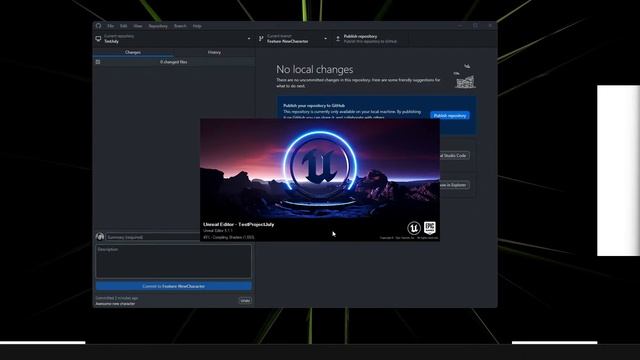Click Commit to Feature-NewCharacter button
The width and height of the screenshot is (640, 360).
point(174,286)
